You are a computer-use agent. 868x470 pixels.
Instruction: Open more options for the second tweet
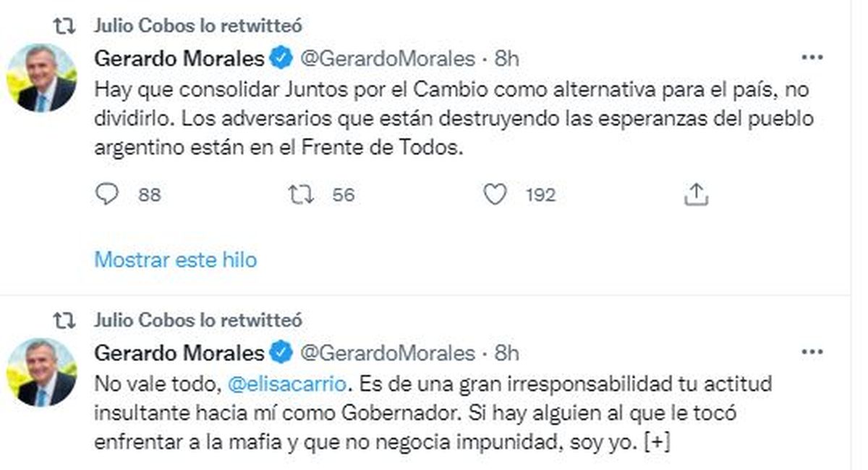(812, 353)
